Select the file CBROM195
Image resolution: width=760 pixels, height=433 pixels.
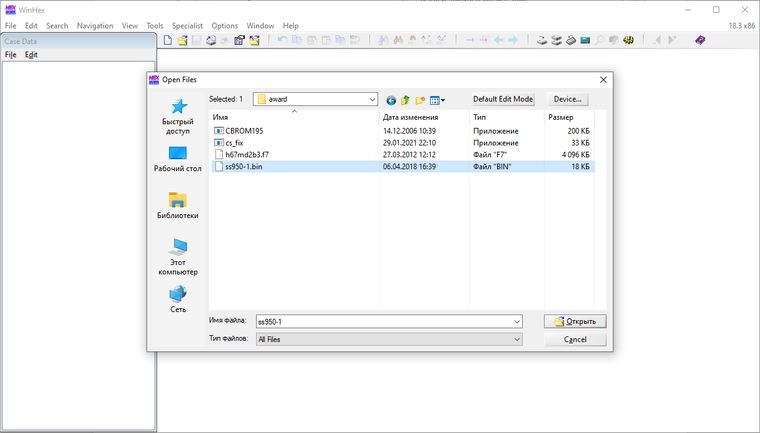244,131
